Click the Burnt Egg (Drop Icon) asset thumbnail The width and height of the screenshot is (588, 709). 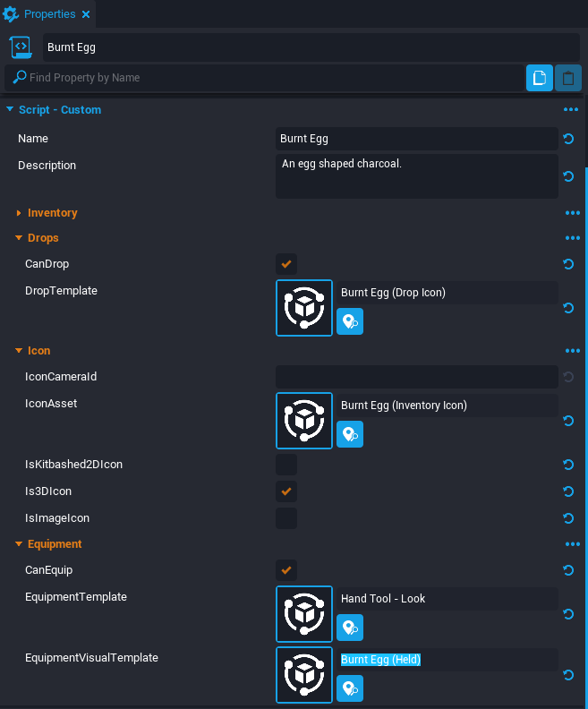304,308
